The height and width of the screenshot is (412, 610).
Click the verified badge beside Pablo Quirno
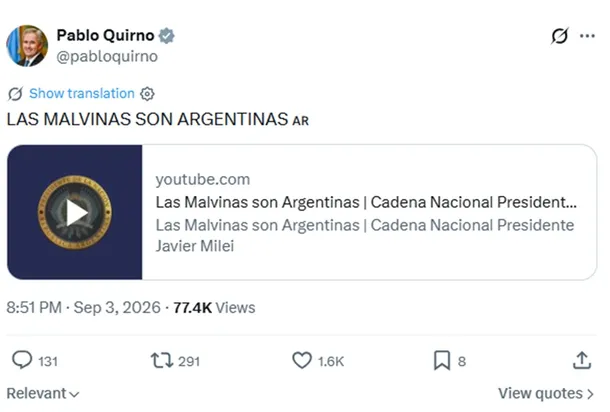tap(167, 36)
